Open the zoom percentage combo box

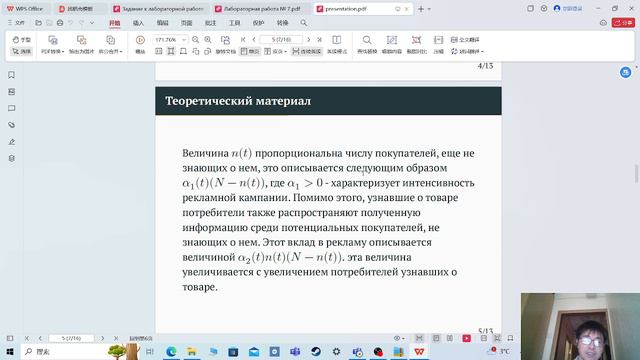pyautogui.click(x=170, y=40)
